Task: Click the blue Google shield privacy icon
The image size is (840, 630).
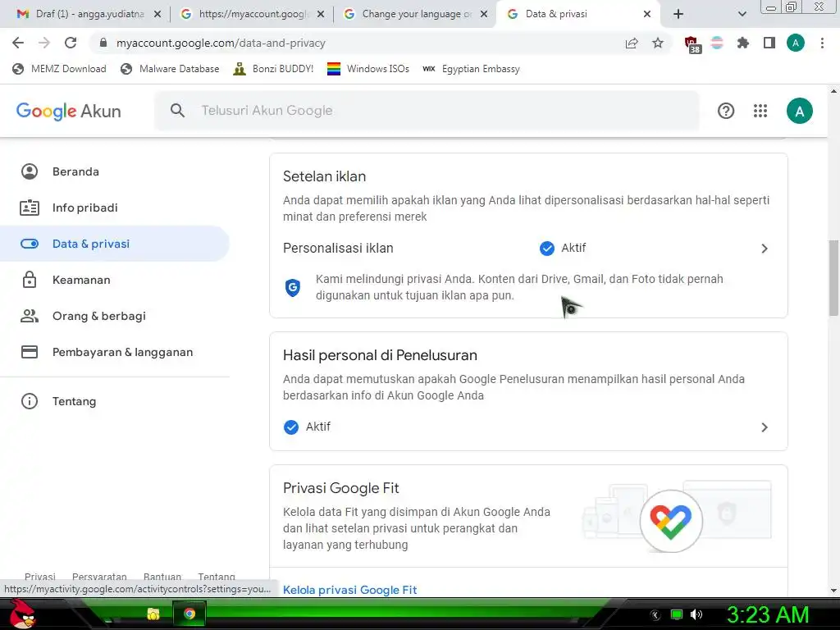Action: click(293, 288)
